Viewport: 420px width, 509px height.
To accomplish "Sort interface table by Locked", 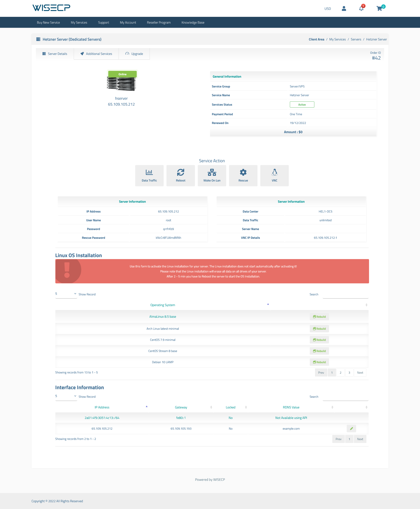I will (x=231, y=407).
